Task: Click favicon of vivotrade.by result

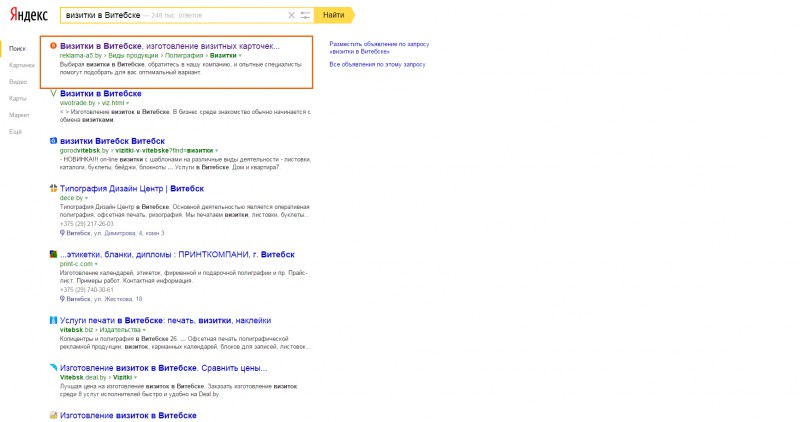Action: click(53, 93)
